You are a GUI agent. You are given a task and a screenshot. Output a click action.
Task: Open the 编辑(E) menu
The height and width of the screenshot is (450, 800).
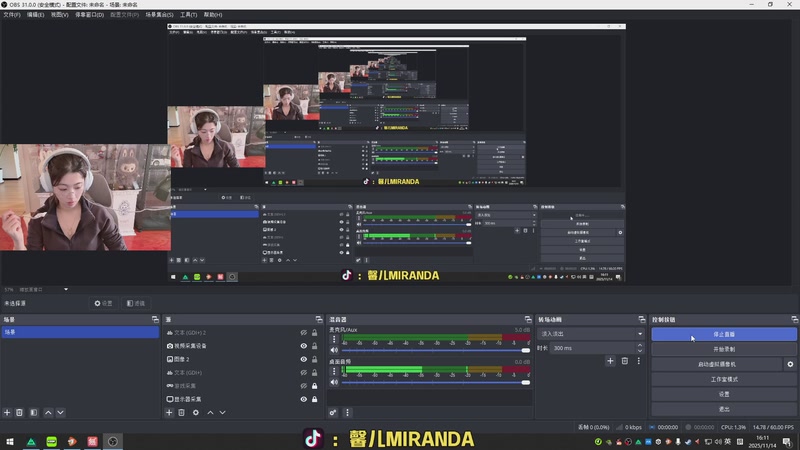[35, 15]
